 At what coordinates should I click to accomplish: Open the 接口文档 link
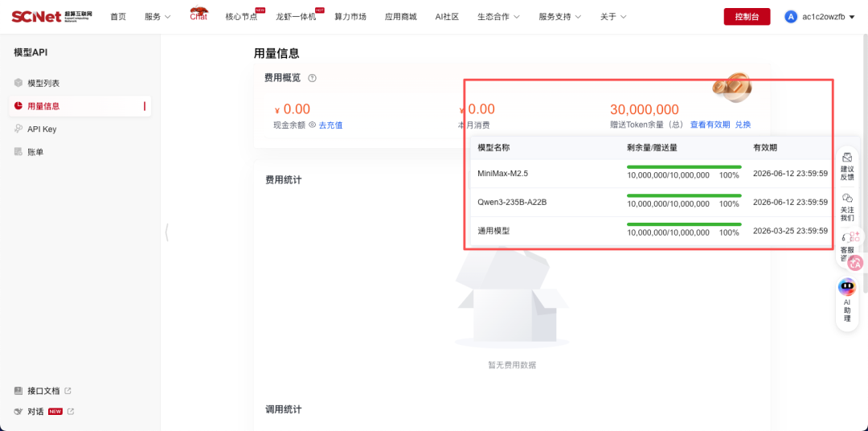[x=43, y=391]
